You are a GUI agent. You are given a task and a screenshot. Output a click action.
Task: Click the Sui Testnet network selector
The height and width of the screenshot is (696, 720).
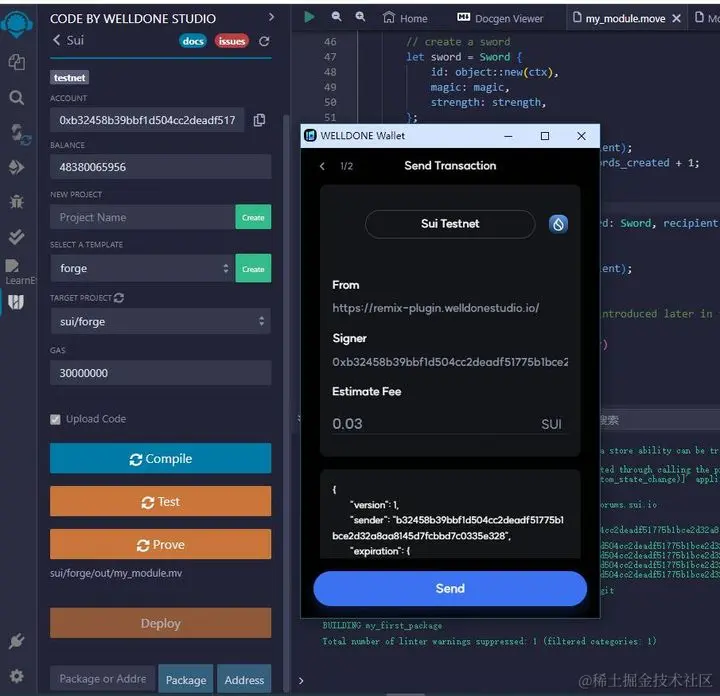pyautogui.click(x=450, y=224)
